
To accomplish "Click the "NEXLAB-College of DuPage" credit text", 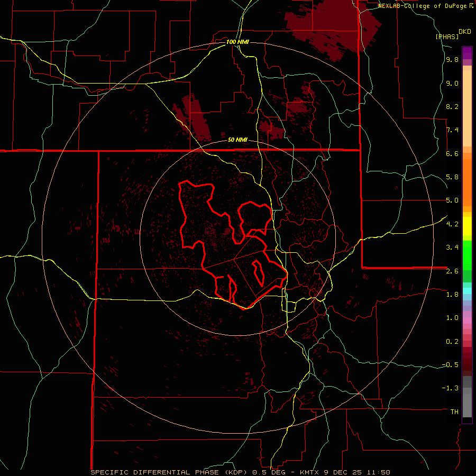I will 422,6.
